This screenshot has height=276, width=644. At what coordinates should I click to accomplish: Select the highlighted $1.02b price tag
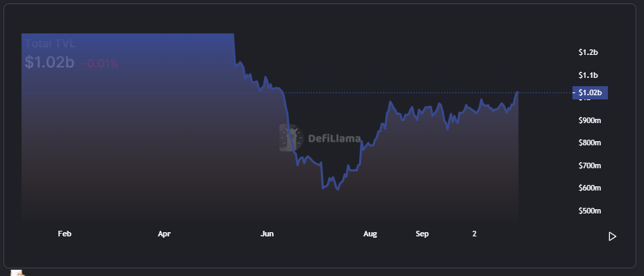point(590,93)
